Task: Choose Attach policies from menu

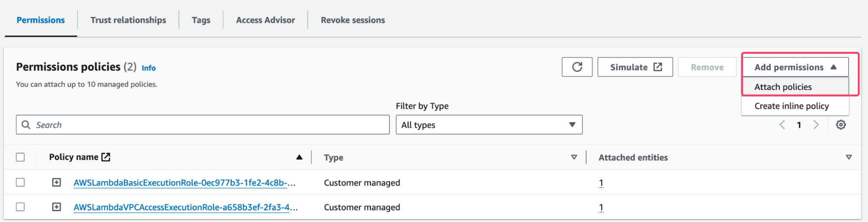Action: point(795,87)
